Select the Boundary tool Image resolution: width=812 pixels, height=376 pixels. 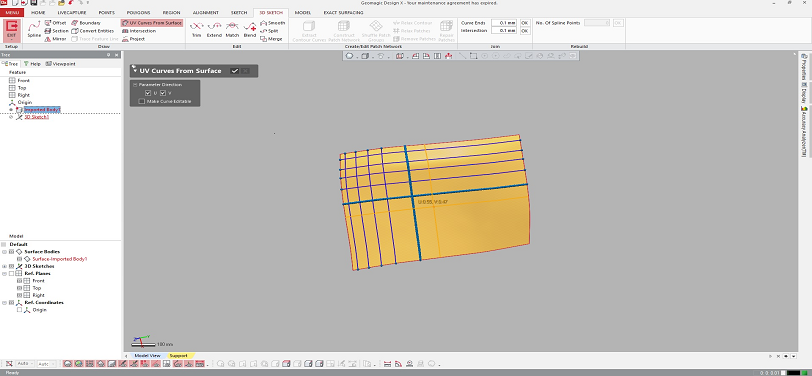pyautogui.click(x=86, y=23)
